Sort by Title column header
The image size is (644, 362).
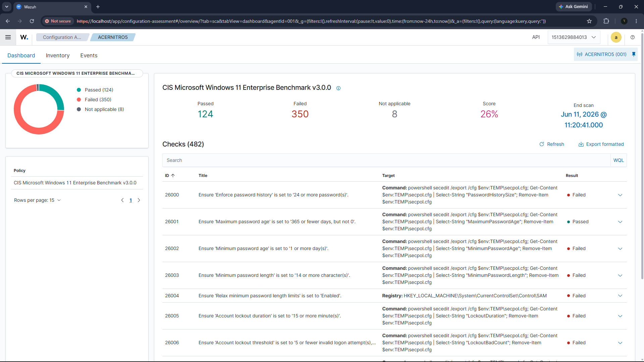(203, 176)
